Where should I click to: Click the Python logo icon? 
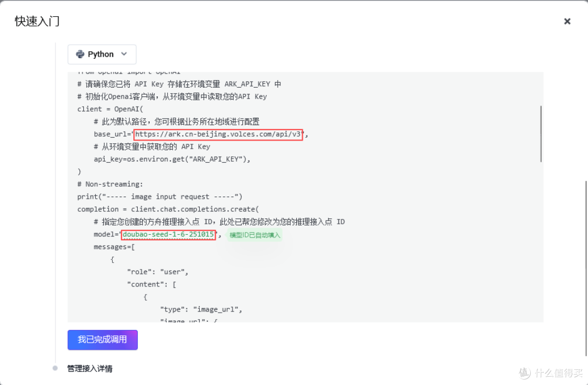coord(80,54)
